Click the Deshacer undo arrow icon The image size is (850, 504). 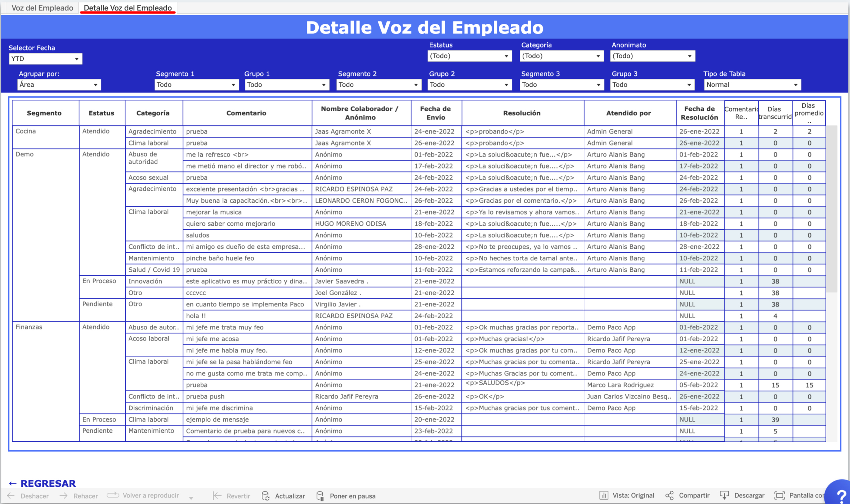tap(11, 496)
